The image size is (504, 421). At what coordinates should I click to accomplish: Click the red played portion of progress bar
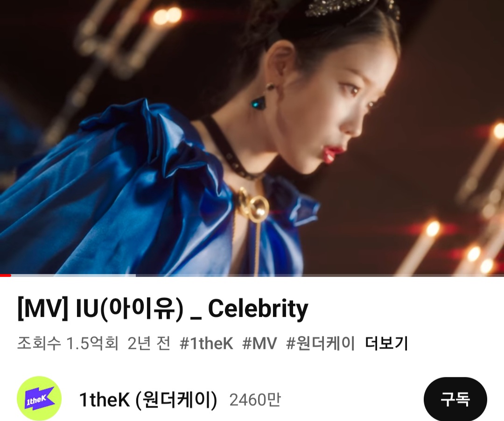pos(6,275)
